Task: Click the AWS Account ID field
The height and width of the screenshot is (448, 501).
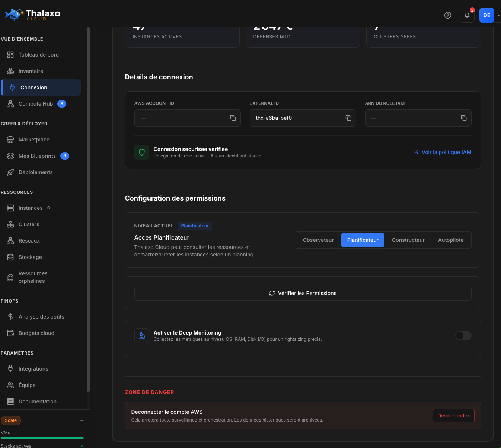Action: tap(188, 118)
